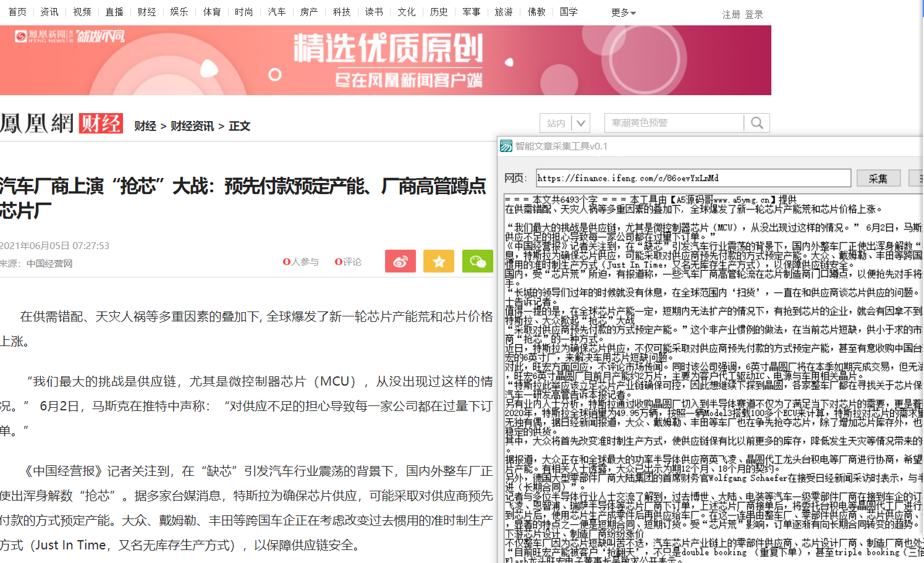
Task: Click the search magnifier icon
Action: 757,123
